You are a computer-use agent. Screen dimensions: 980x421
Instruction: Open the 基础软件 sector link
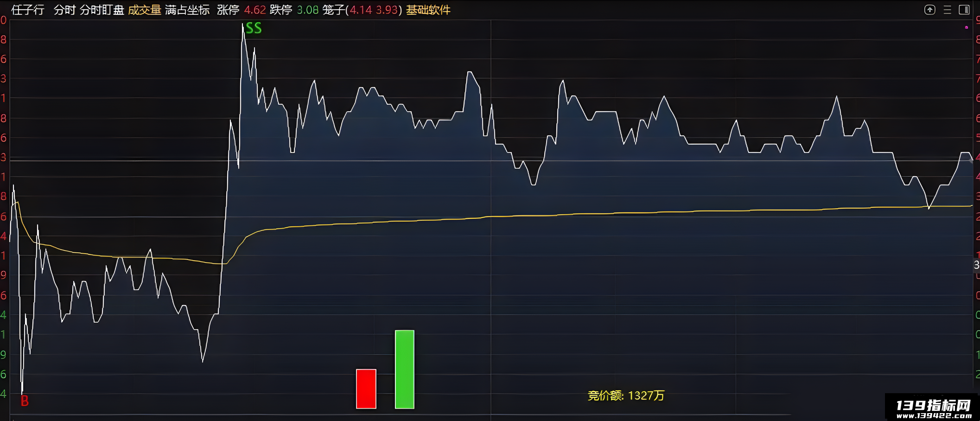(x=428, y=10)
